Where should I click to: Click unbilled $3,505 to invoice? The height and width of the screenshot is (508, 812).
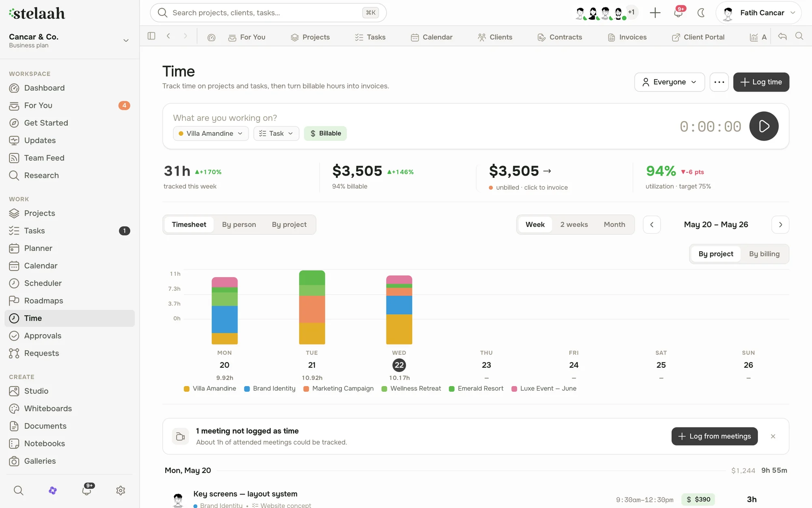[x=528, y=177]
